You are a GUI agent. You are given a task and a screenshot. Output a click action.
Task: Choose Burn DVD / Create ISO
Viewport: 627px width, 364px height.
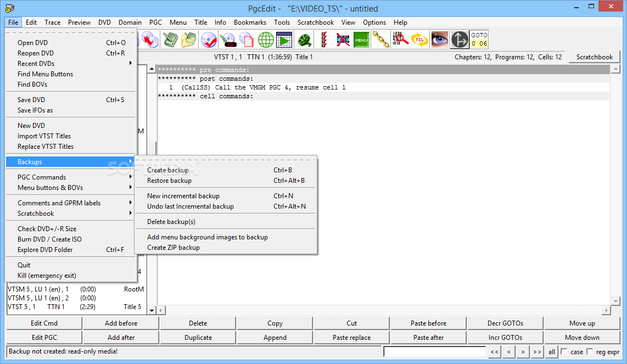pos(71,239)
